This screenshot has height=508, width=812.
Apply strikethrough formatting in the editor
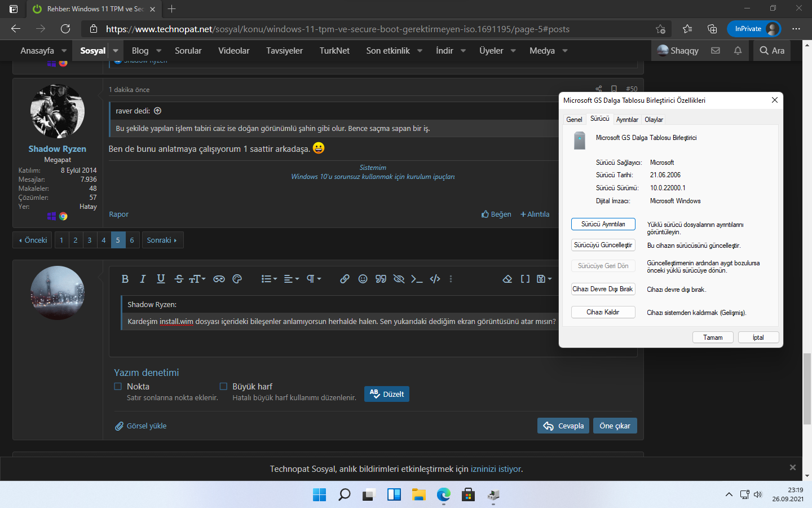pos(179,279)
